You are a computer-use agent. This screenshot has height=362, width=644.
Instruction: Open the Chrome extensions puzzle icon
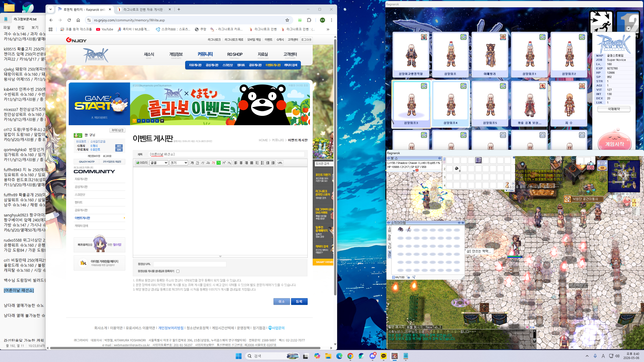[x=309, y=20]
